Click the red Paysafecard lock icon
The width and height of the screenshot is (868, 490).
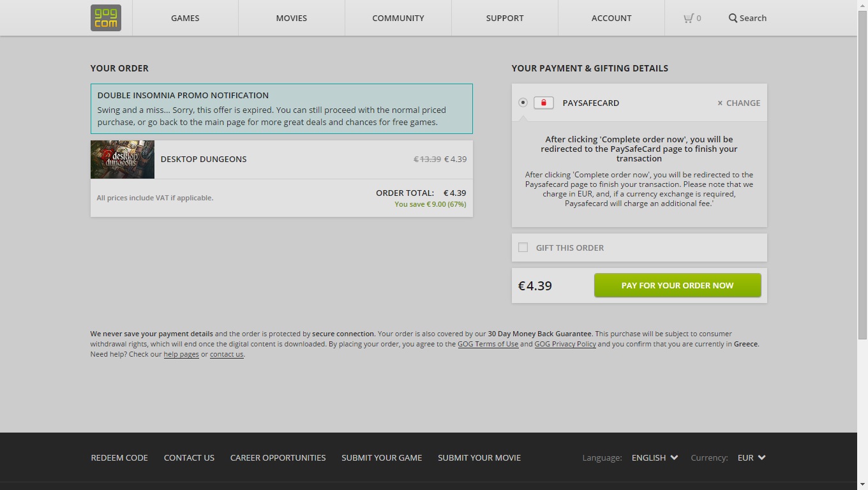click(x=544, y=103)
